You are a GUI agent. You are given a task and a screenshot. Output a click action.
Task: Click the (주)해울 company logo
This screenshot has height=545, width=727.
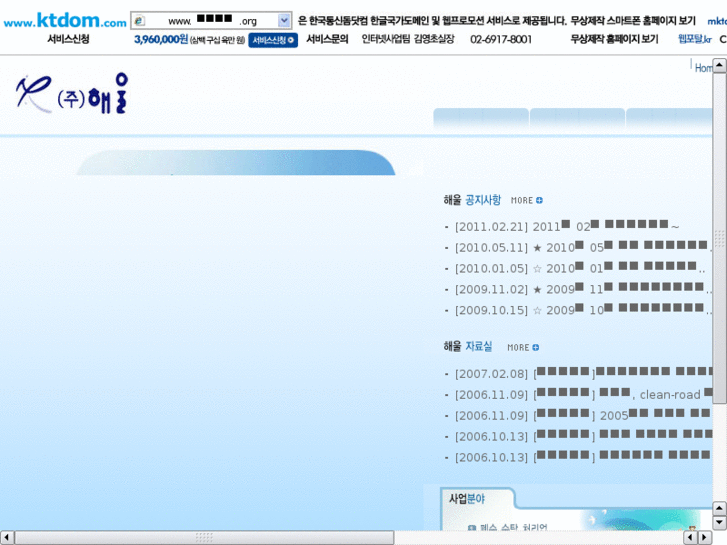(x=72, y=93)
